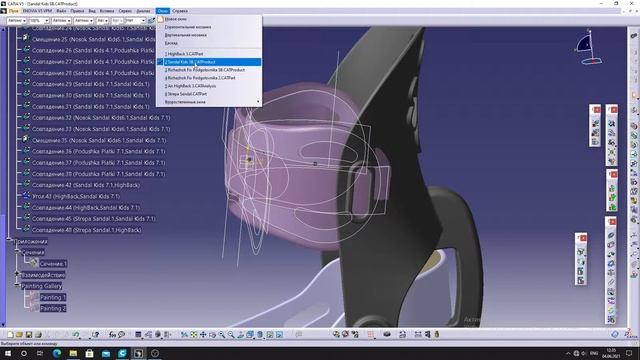This screenshot has height=360, width=640.
Task: Open the Правка menu
Action: coord(77,11)
